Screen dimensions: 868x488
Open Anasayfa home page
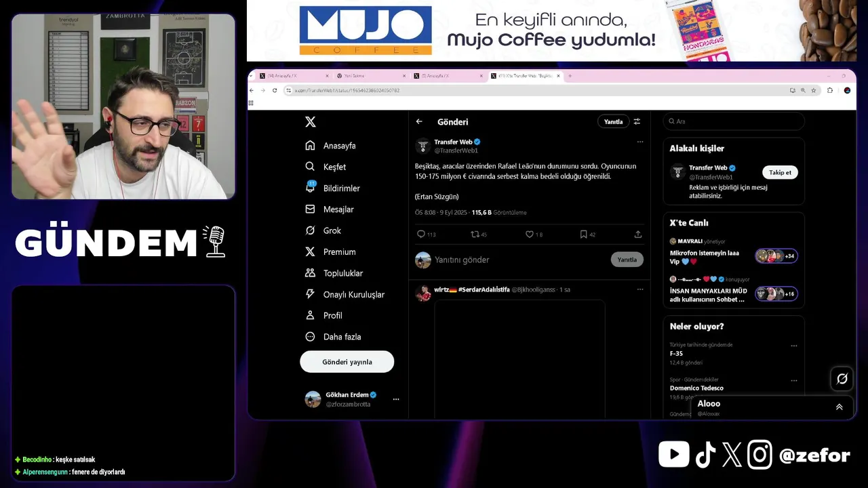pyautogui.click(x=330, y=146)
